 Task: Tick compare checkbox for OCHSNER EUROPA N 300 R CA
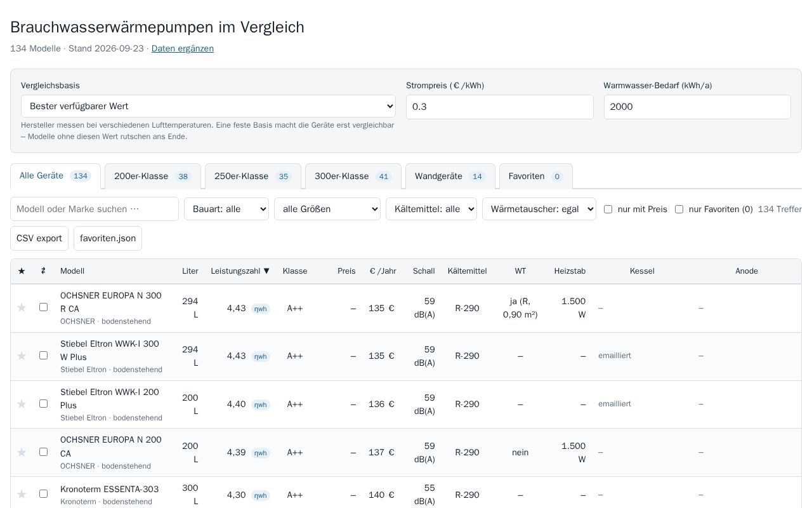(x=43, y=307)
